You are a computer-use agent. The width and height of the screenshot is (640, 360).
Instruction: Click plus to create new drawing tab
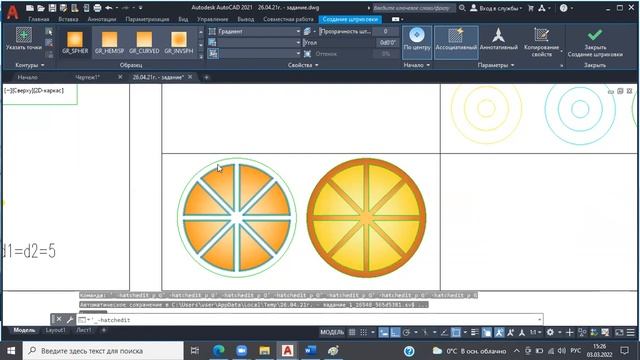(206, 77)
